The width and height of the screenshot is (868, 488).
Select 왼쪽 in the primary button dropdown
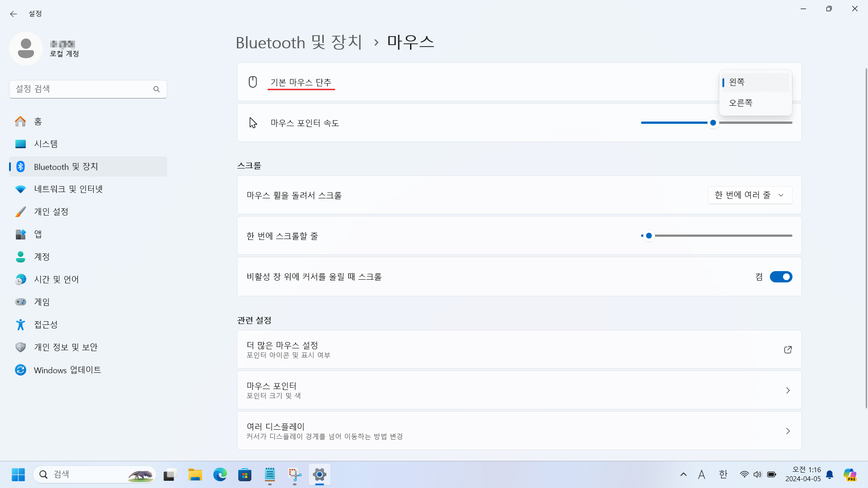(755, 82)
